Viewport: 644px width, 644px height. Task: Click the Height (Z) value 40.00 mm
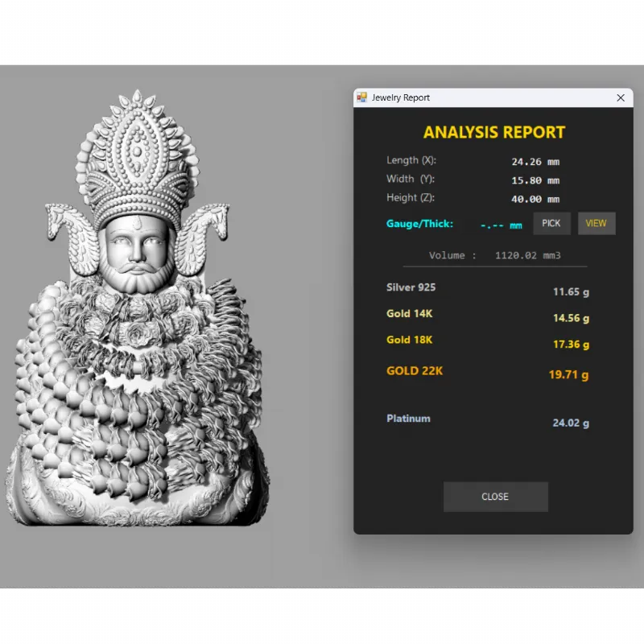[x=535, y=199]
